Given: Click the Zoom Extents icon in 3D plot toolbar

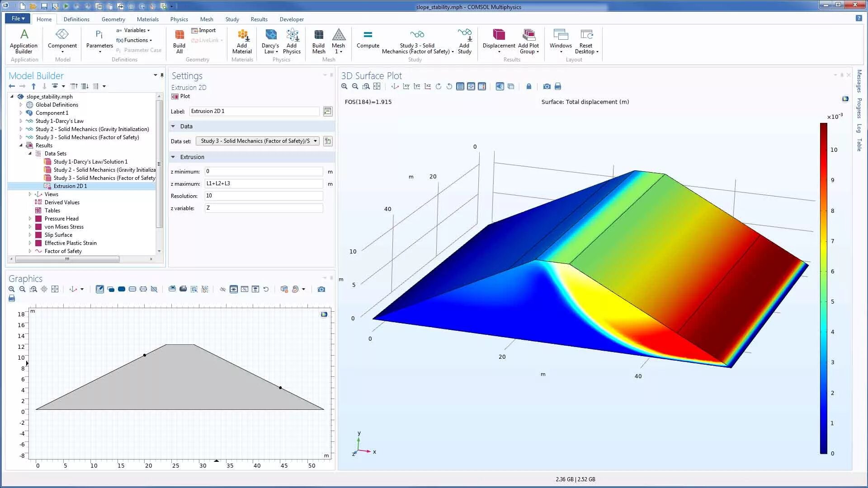Looking at the screenshot, I should pos(377,86).
